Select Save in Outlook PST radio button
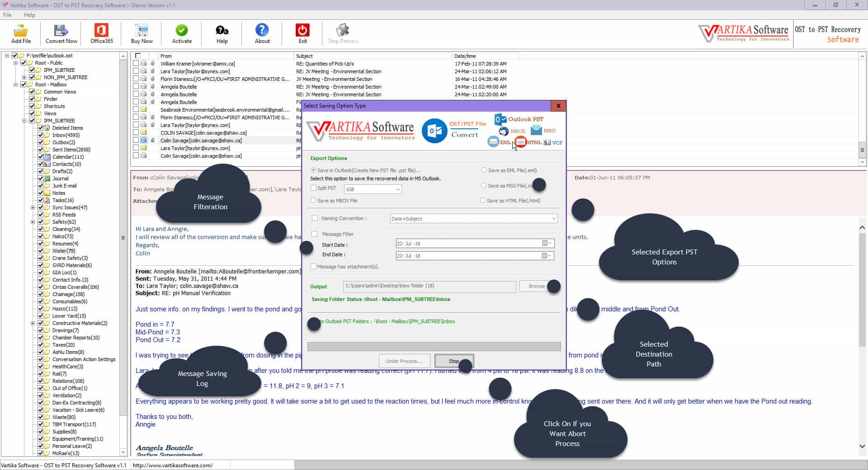 (313, 170)
